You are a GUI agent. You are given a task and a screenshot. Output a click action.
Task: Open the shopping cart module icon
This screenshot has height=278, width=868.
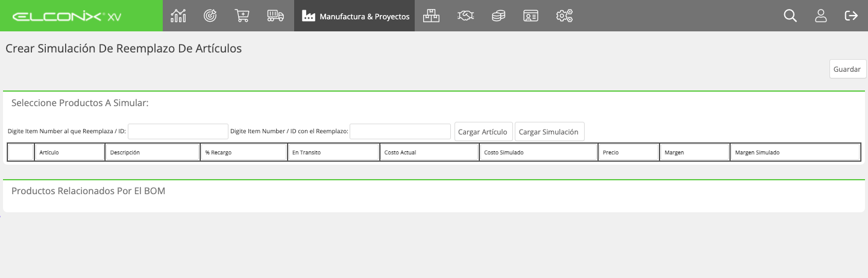click(242, 16)
